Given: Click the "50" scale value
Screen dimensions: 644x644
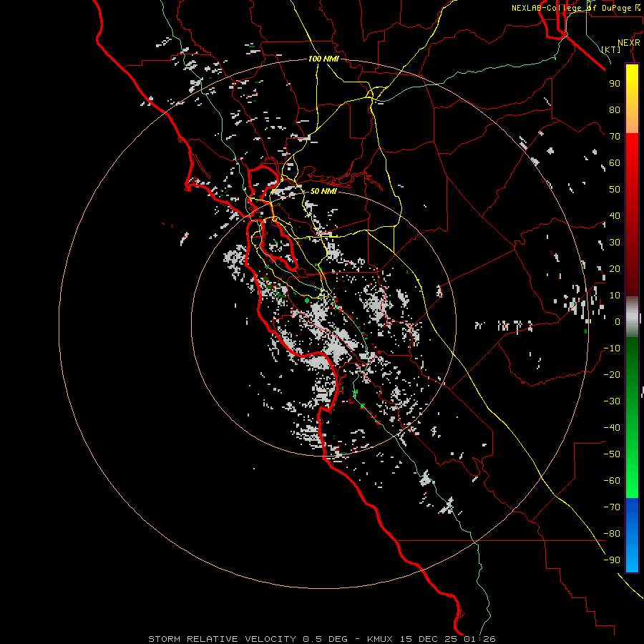Looking at the screenshot, I should tap(615, 190).
